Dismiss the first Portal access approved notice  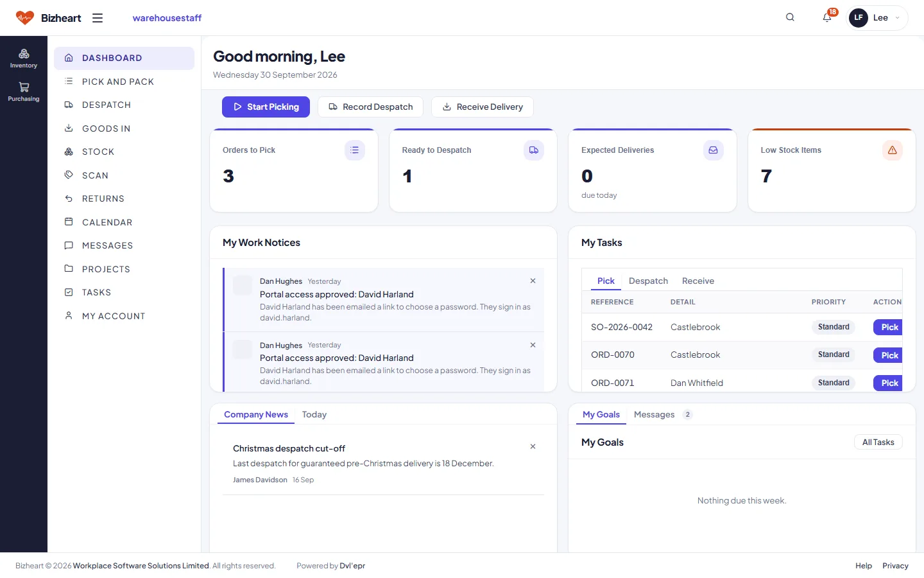tap(533, 281)
